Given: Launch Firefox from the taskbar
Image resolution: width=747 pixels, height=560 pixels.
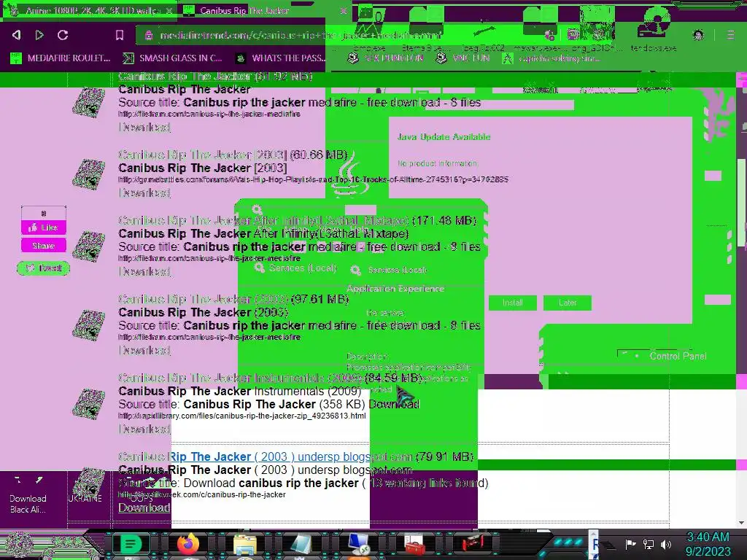Looking at the screenshot, I should (188, 544).
